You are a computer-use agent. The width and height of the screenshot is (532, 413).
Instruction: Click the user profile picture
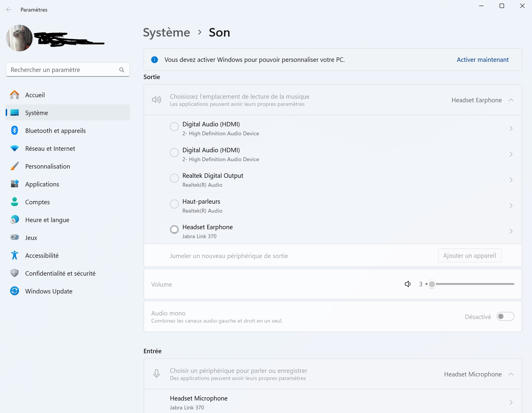pos(19,38)
